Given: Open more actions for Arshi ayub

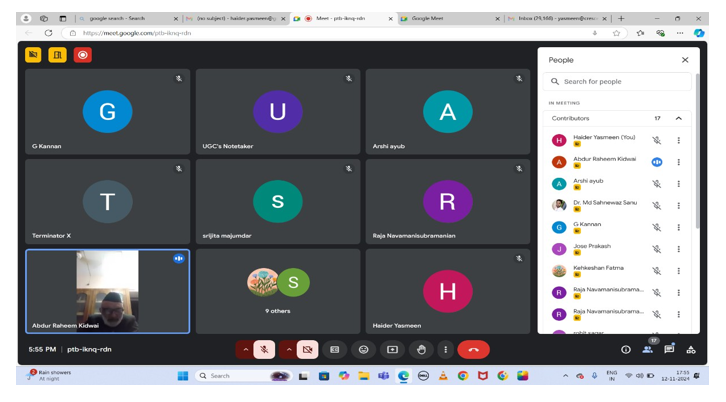Looking at the screenshot, I should pos(679,184).
